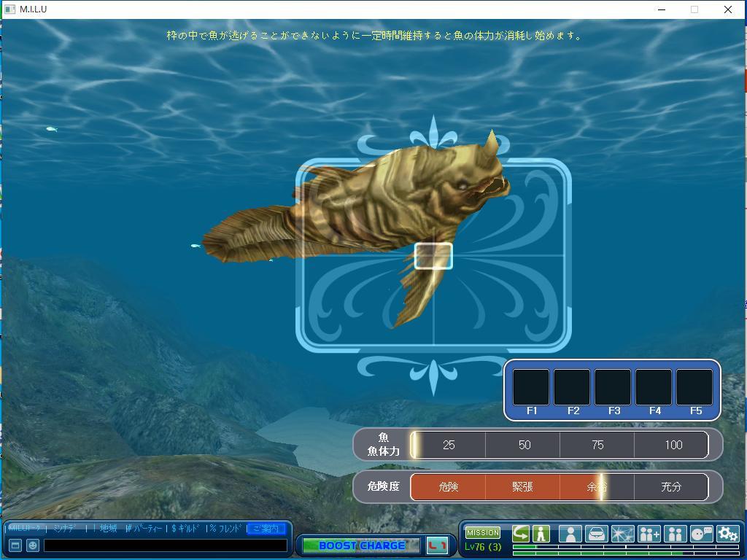Image resolution: width=747 pixels, height=560 pixels.
Task: Select the 地域 chat tab
Action: click(108, 529)
